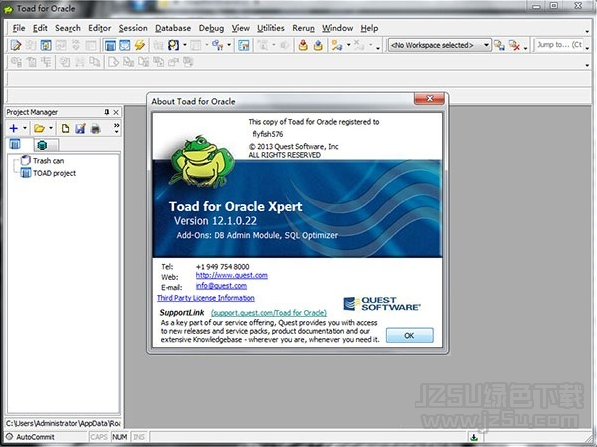Click the lightning bolt Session icon
The height and width of the screenshot is (447, 597).
pyautogui.click(x=140, y=45)
